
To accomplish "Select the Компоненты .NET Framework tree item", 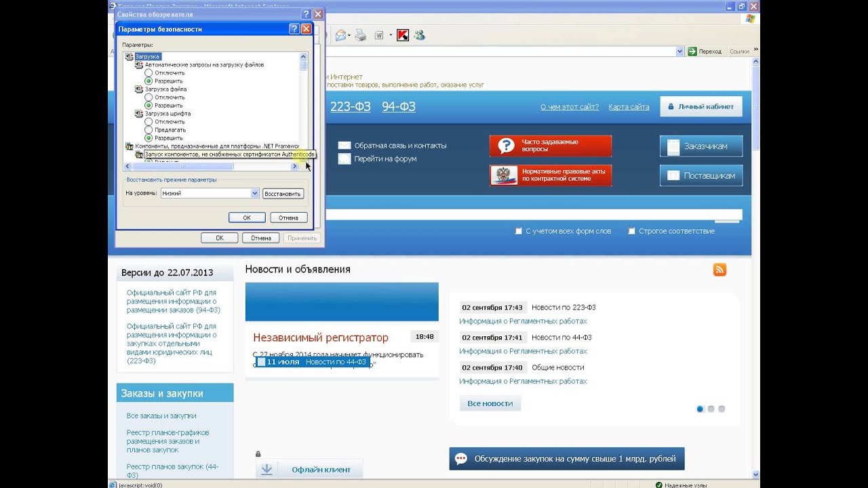I will click(217, 146).
